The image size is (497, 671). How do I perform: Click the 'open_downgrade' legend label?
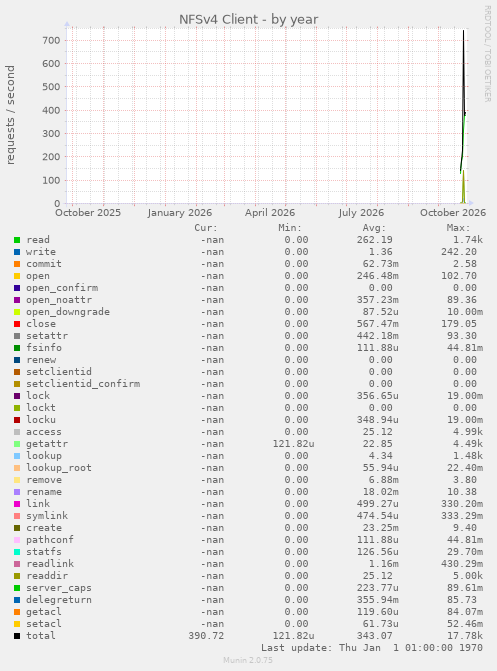coord(68,312)
